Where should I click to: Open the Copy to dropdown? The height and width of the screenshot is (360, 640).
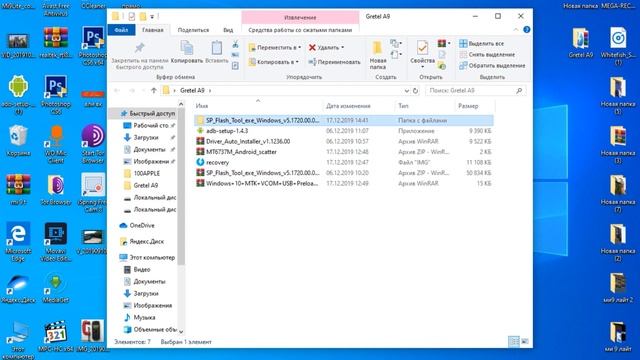tap(273, 62)
